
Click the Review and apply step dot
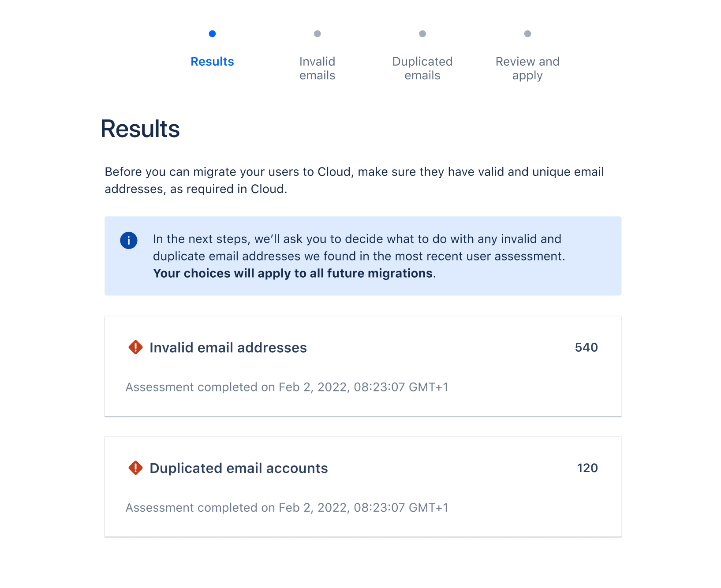coord(527,33)
